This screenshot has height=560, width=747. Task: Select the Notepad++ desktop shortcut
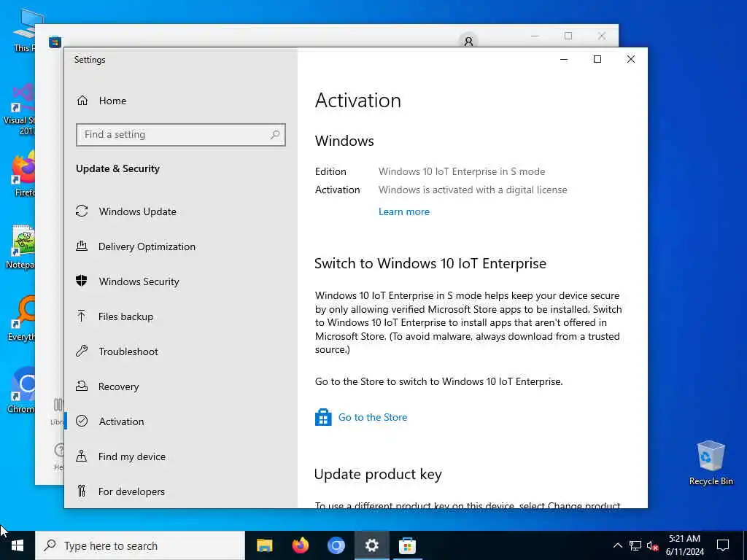[x=20, y=247]
